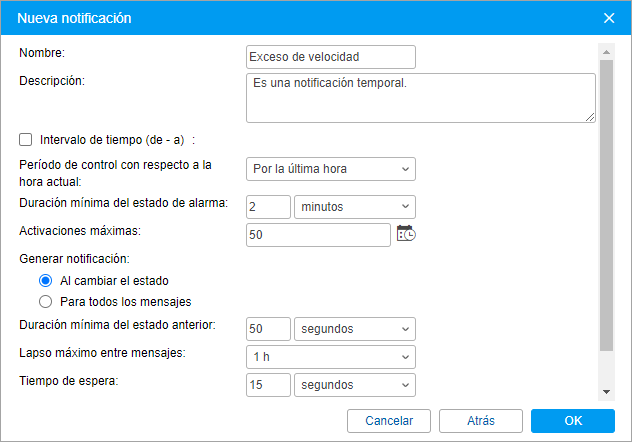Expand Tiempo de espera units dropdown
Screen dimensions: 632x442
pos(355,385)
